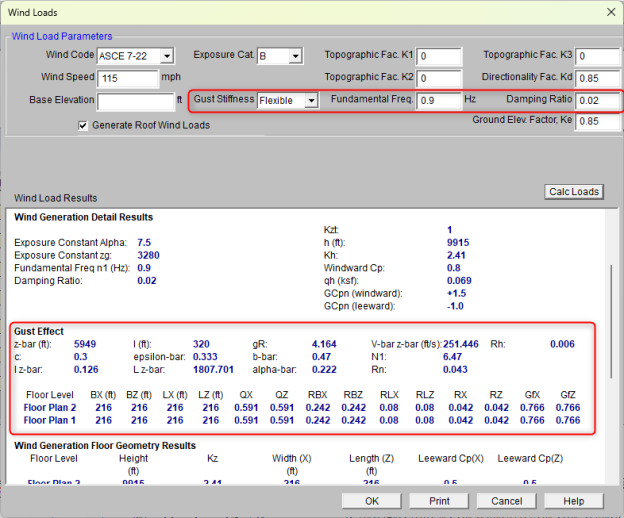Click the Print button
The image size is (624, 518).
[438, 500]
